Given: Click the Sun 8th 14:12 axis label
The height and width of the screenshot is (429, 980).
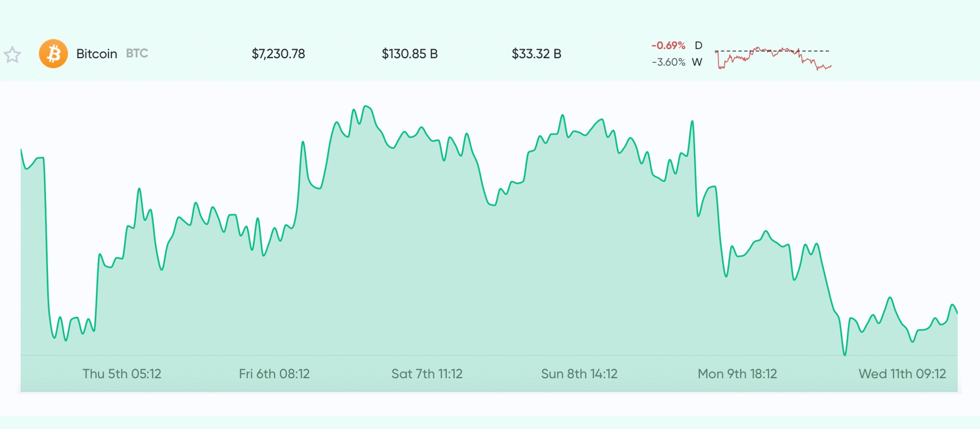Looking at the screenshot, I should point(579,374).
